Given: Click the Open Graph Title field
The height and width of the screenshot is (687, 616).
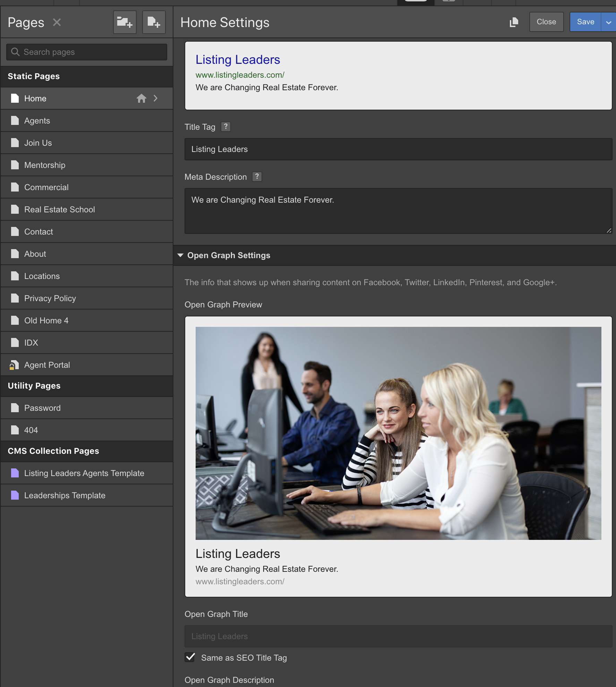Looking at the screenshot, I should 398,636.
